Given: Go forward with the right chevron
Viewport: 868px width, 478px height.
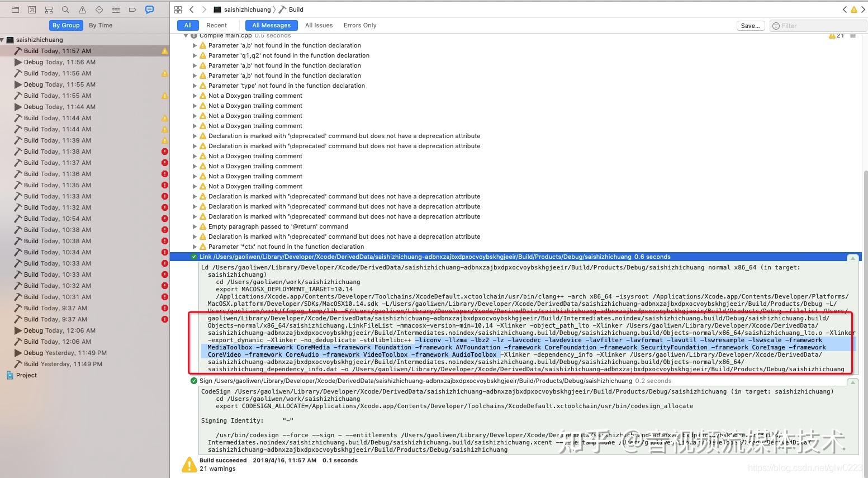Looking at the screenshot, I should click(204, 10).
